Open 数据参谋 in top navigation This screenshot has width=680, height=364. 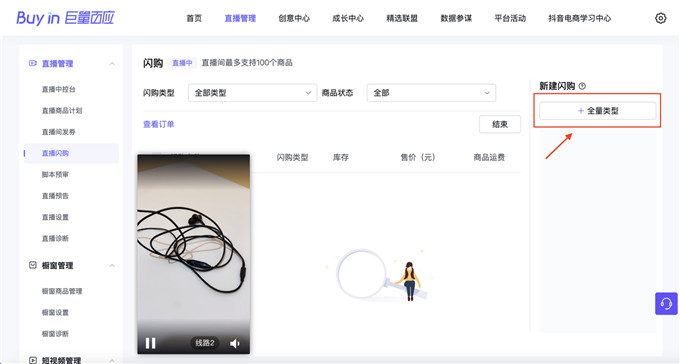pos(456,18)
